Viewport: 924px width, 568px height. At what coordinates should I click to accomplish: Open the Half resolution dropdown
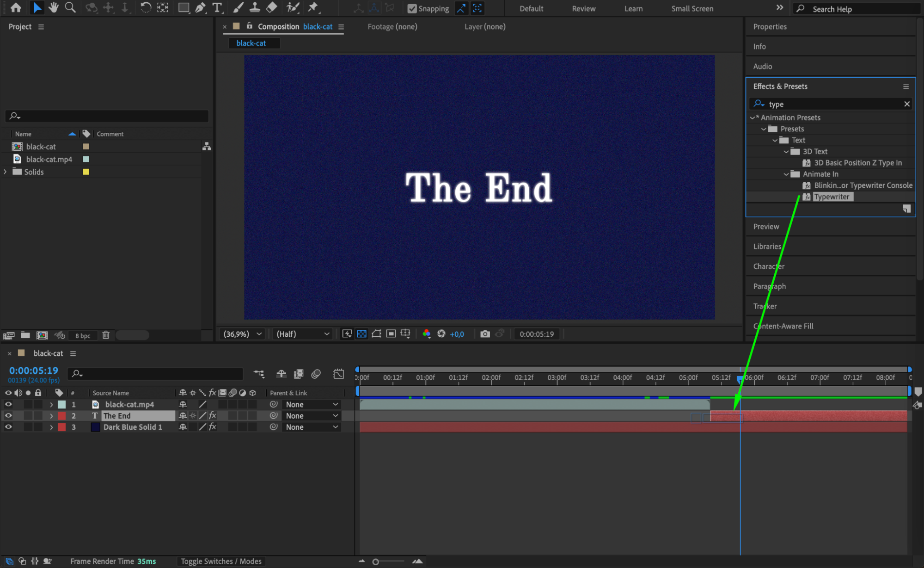tap(303, 334)
